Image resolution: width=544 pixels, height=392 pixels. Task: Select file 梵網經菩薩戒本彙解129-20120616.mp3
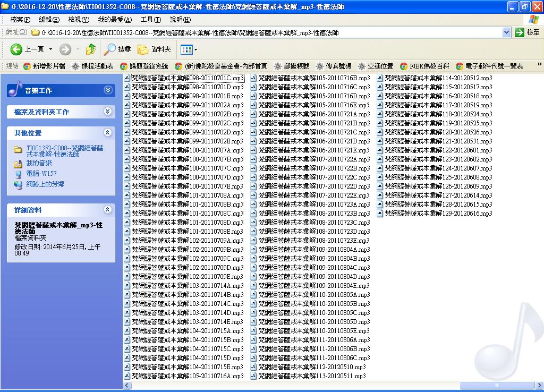tap(438, 214)
